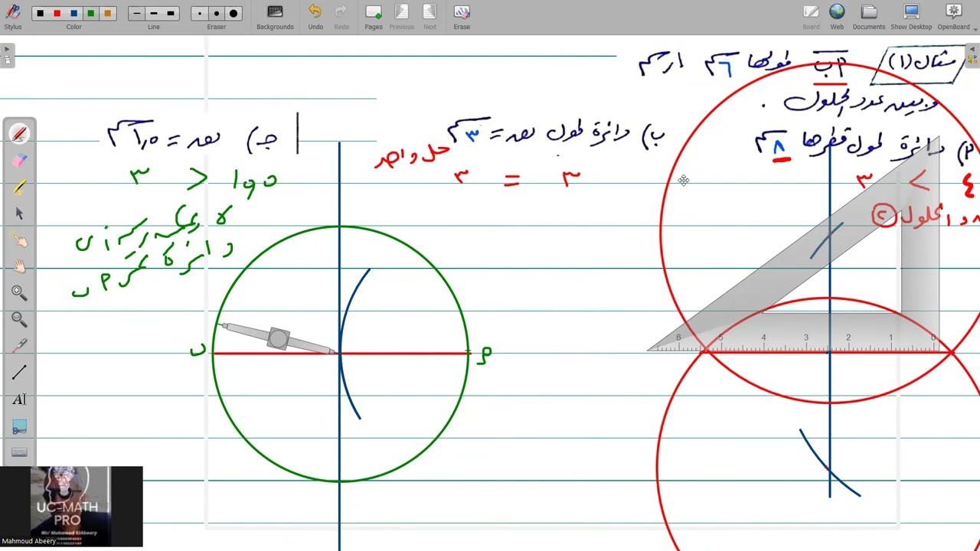
Task: Open the Web browser mode
Action: tap(837, 17)
